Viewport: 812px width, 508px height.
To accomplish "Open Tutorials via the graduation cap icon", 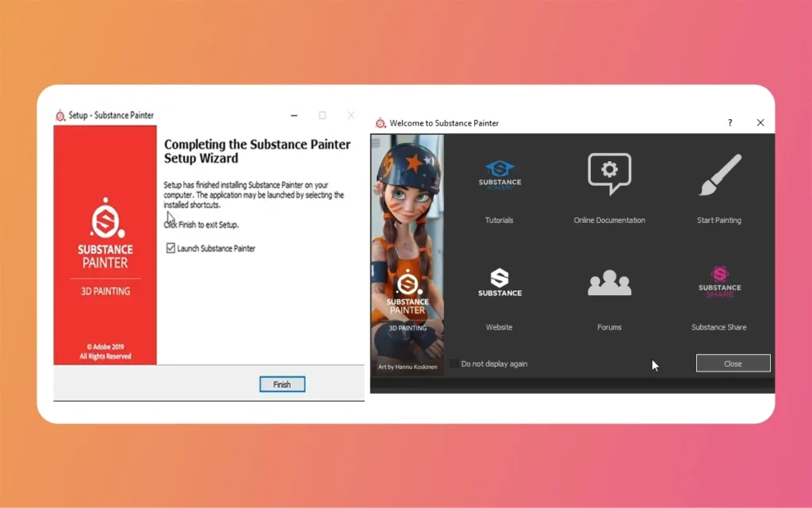I will 499,173.
